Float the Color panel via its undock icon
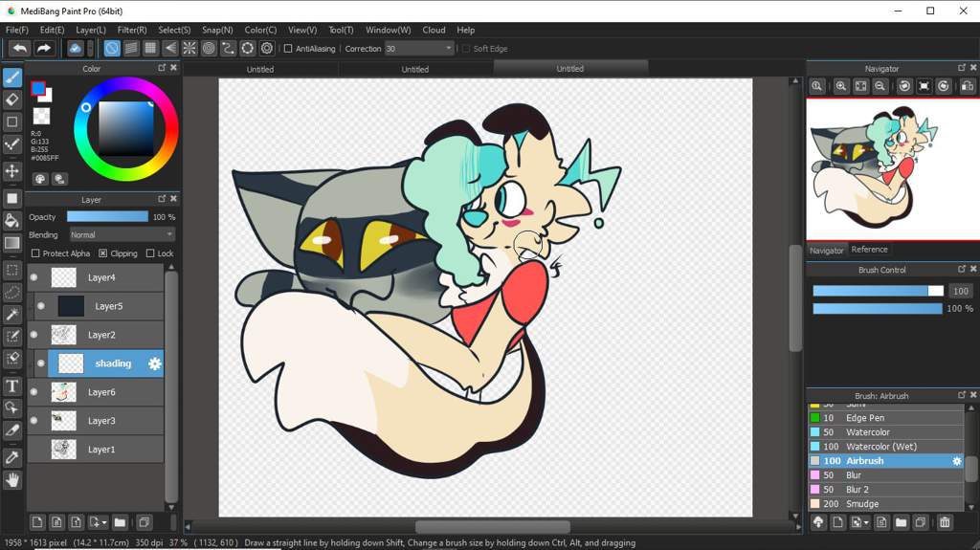 [162, 68]
